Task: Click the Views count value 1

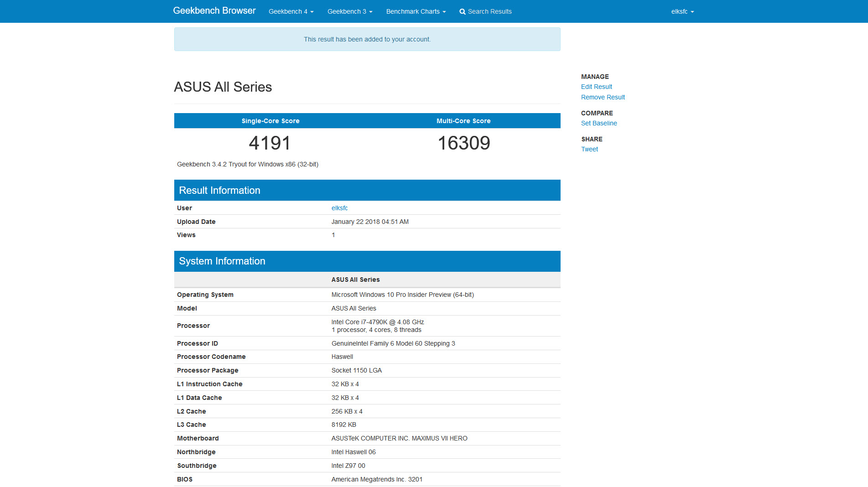Action: click(x=333, y=235)
